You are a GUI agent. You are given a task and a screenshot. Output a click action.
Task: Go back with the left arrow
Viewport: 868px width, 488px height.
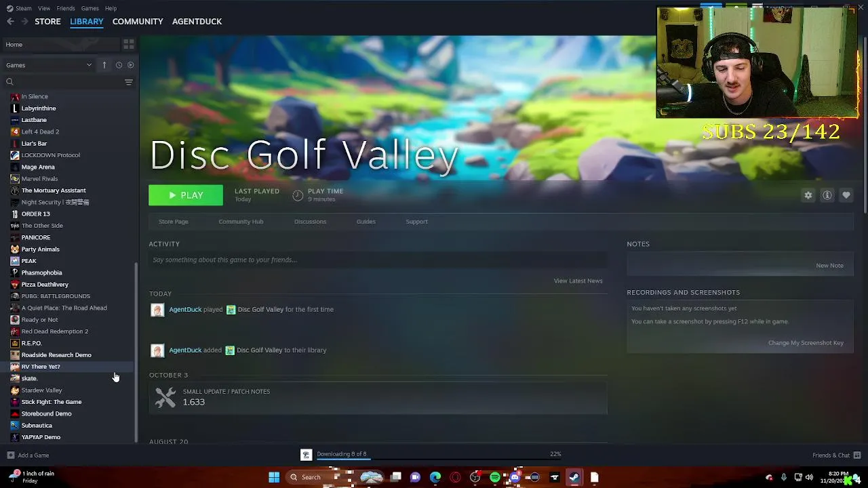coord(10,22)
